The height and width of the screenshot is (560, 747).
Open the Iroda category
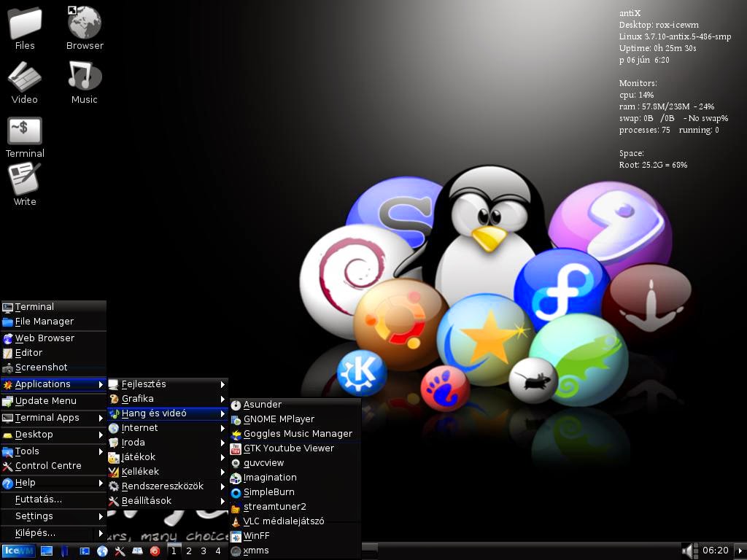(168, 443)
